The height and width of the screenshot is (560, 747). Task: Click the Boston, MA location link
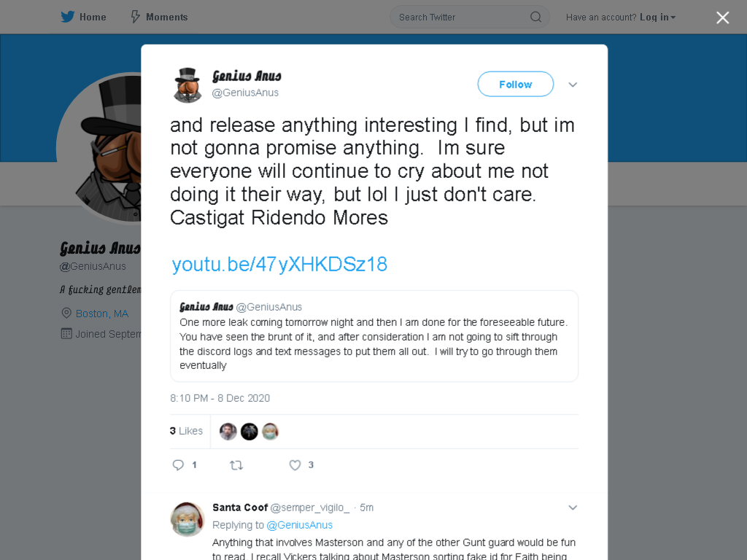pyautogui.click(x=102, y=314)
